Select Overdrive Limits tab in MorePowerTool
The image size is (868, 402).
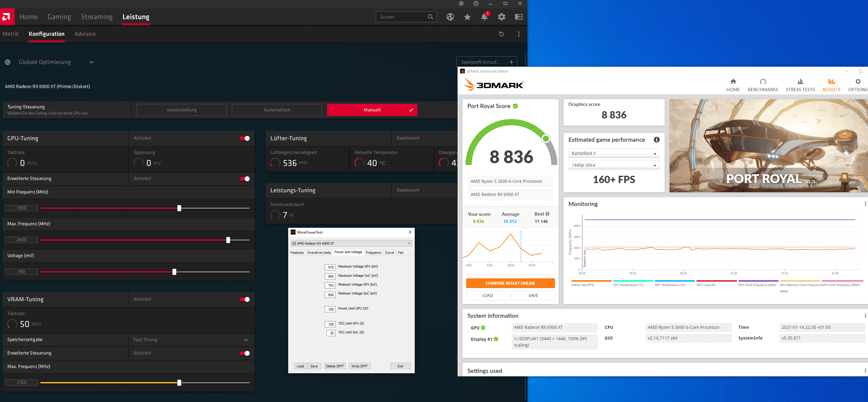pos(319,253)
